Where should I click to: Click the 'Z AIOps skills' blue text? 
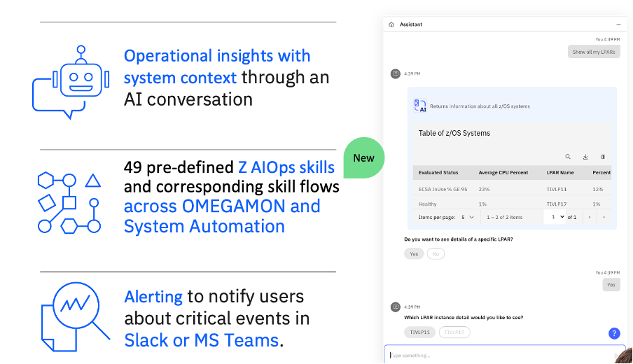click(286, 167)
